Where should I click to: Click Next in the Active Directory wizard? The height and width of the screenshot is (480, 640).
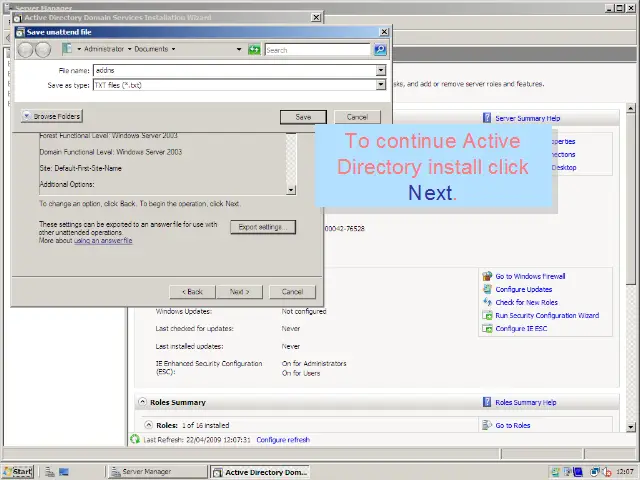tap(240, 292)
